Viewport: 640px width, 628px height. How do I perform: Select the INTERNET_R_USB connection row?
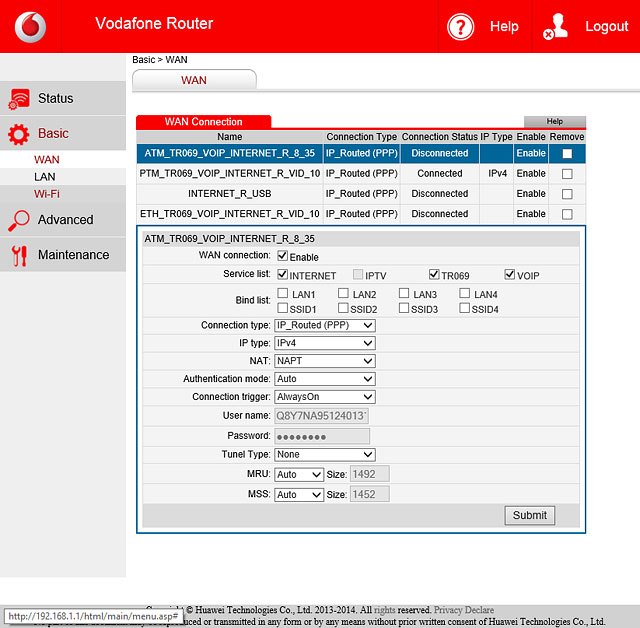[x=361, y=194]
